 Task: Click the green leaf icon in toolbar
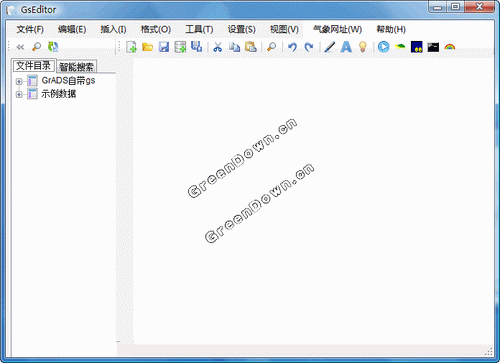tap(400, 47)
